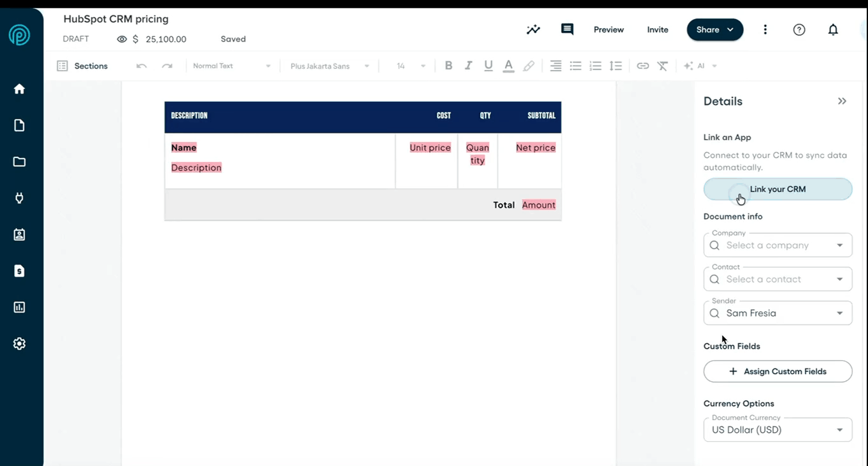
Task: Go to Home in the sidebar
Action: pyautogui.click(x=19, y=89)
